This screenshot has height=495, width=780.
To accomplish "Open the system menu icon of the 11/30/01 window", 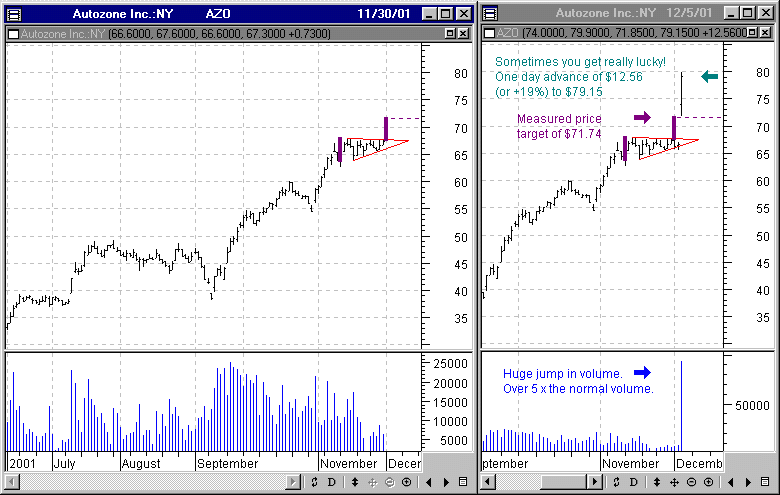I will coord(14,14).
